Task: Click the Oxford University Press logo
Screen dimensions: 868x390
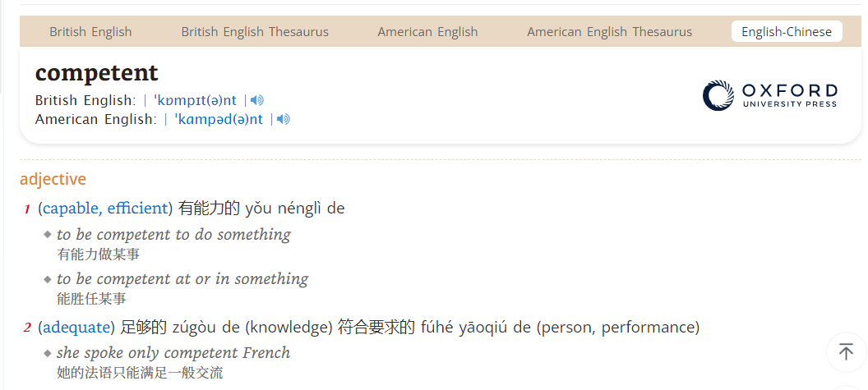Action: click(770, 95)
